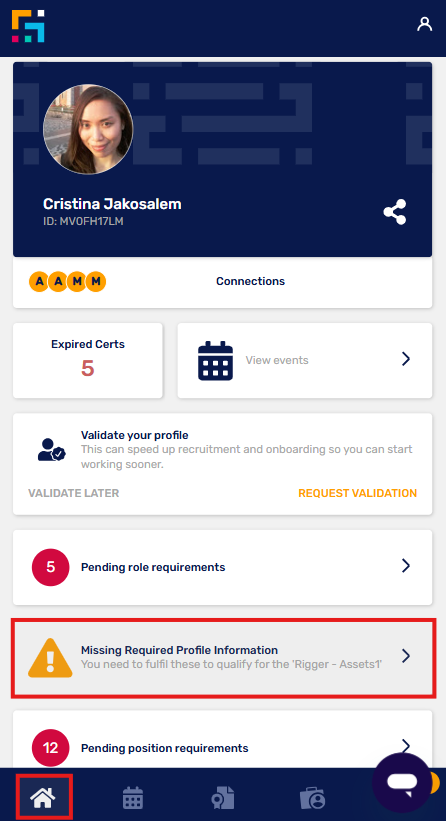View Expired Certs card

point(88,360)
